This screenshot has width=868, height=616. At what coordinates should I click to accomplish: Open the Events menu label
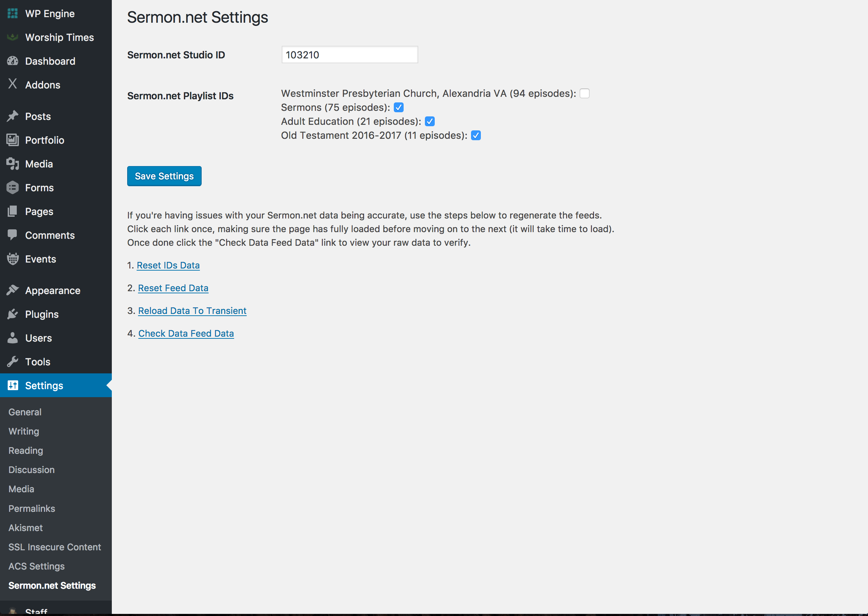[x=41, y=259]
